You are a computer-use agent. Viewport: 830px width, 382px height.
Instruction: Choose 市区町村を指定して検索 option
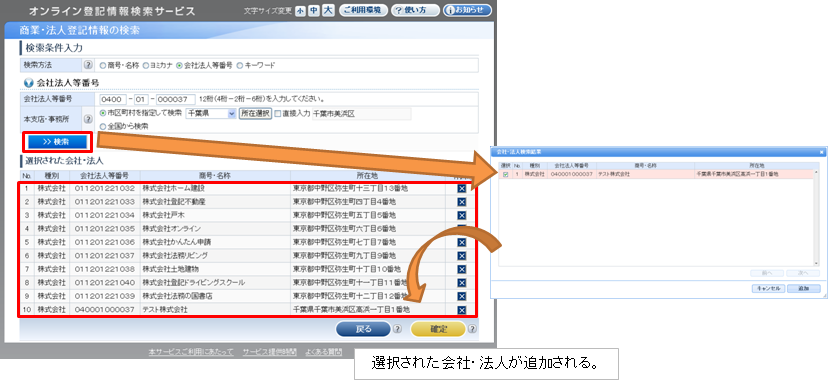103,113
